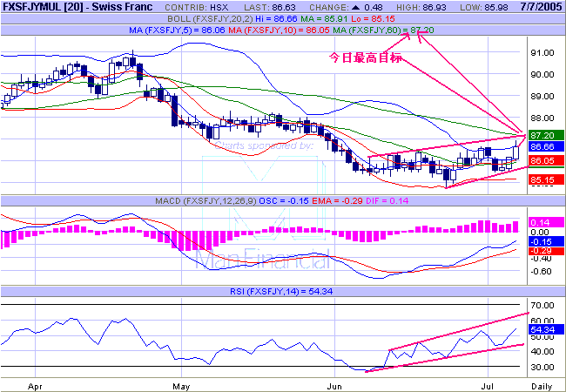Select the blue 86.66 price tag on axis
The image size is (566, 392).
tap(546, 146)
